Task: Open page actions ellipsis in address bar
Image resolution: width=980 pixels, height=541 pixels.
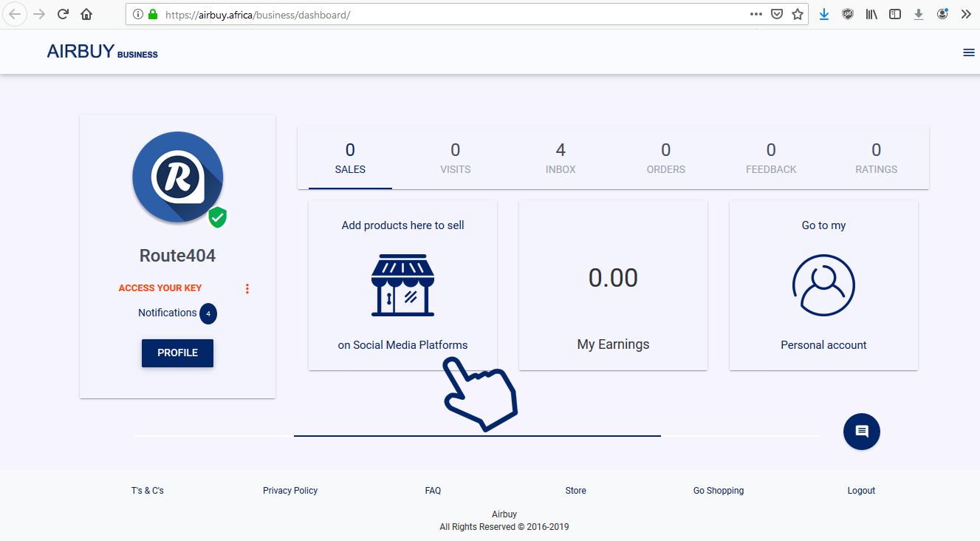Action: point(755,14)
